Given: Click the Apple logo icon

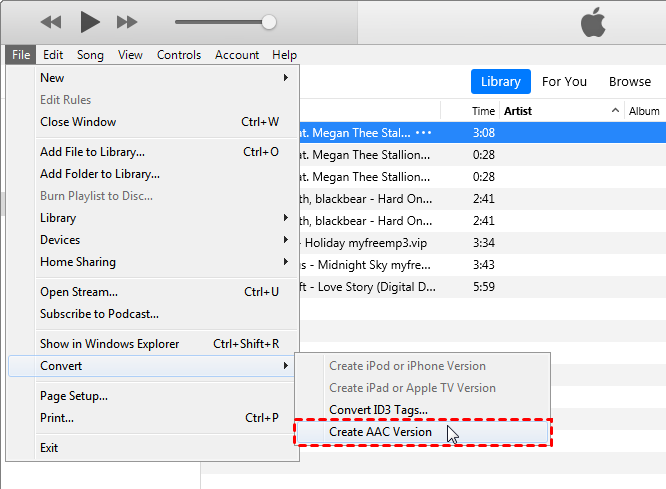Looking at the screenshot, I should click(594, 22).
